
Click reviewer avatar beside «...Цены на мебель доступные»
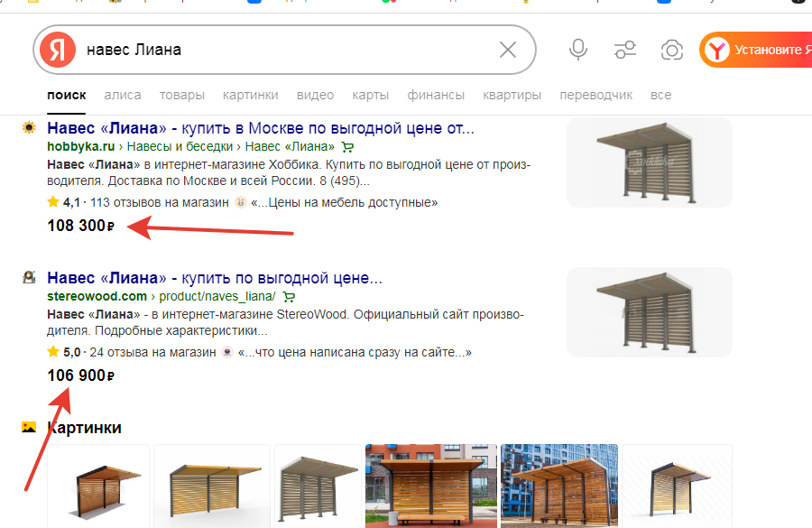(241, 202)
